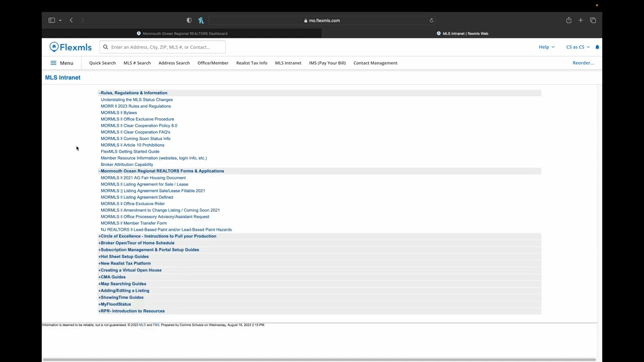Focus the address, city, ZIP search field
Screen dimensions: 644x362
(x=162, y=47)
